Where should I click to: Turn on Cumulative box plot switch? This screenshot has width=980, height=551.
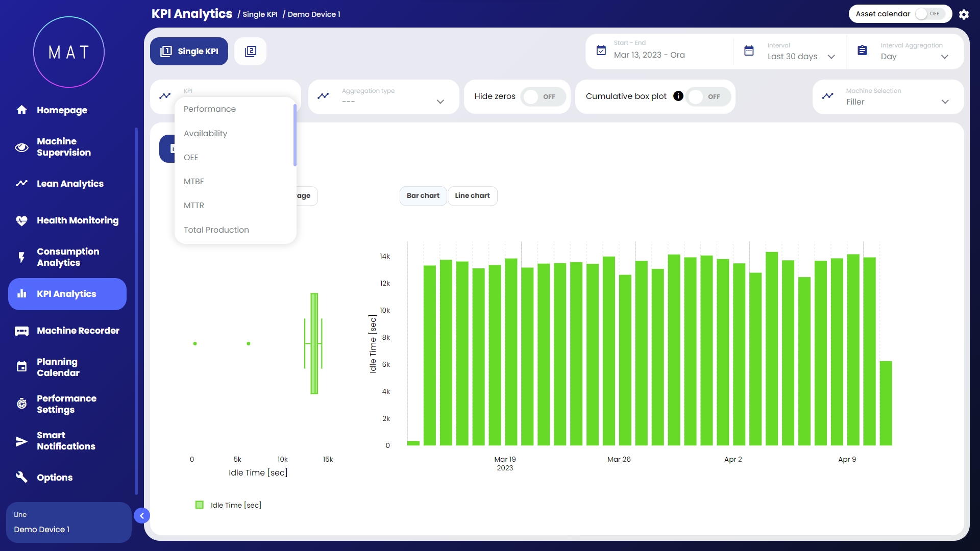click(x=707, y=96)
